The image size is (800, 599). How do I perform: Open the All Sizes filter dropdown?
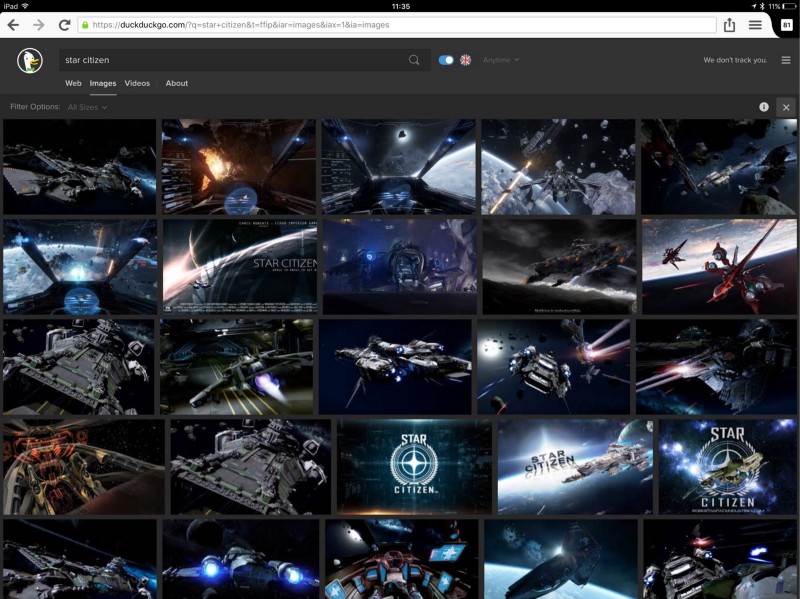(x=87, y=107)
